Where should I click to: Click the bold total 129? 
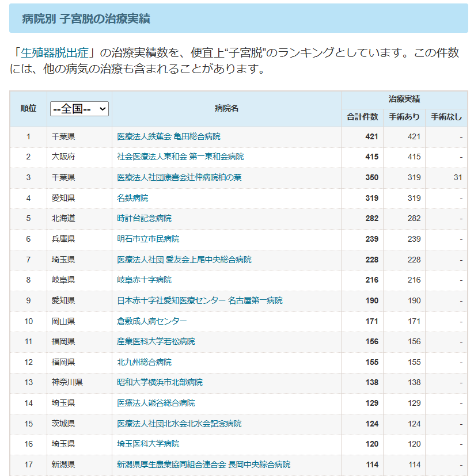tap(372, 403)
